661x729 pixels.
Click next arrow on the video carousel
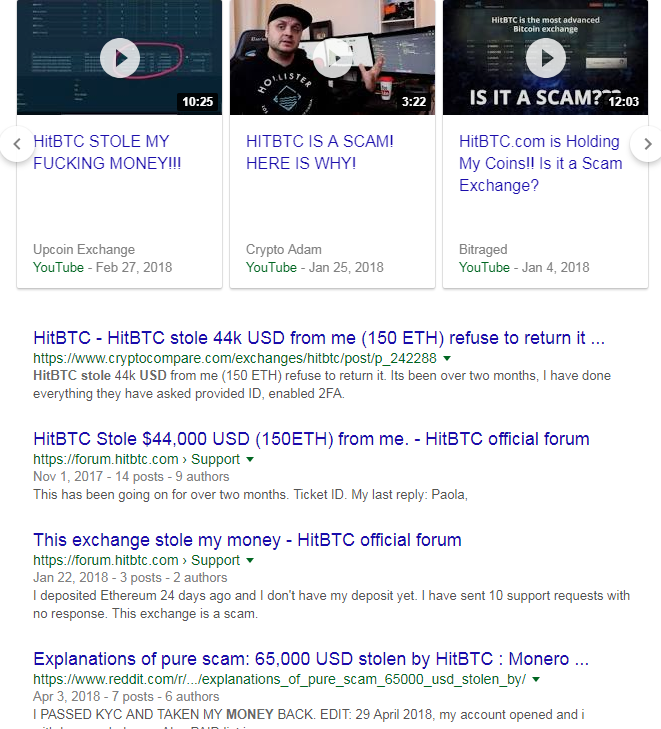coord(648,144)
